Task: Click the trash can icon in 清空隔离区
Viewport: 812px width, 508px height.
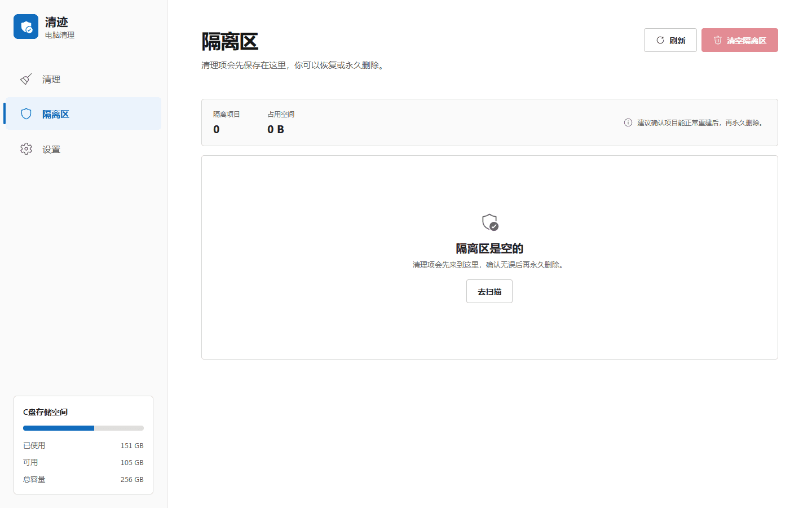Action: coord(718,40)
